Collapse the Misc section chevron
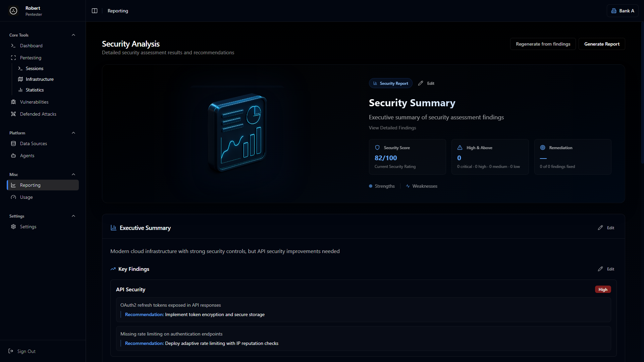The image size is (644, 362). coord(73,174)
